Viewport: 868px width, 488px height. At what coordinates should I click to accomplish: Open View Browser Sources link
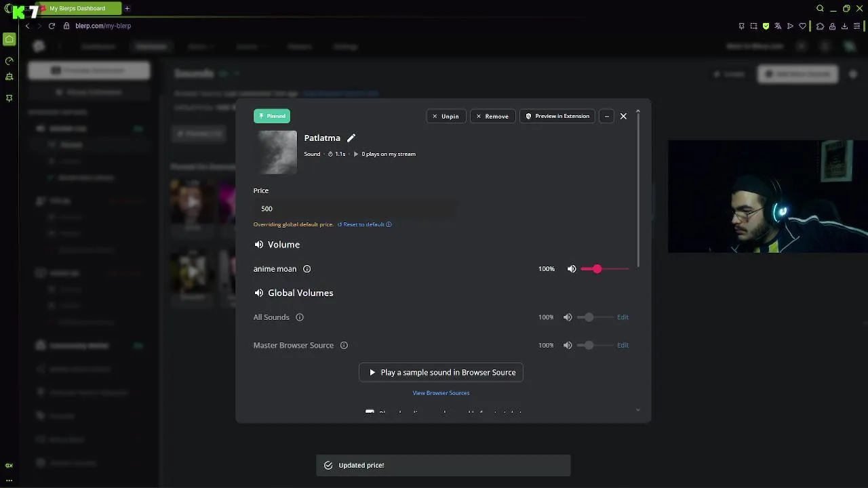tap(441, 393)
